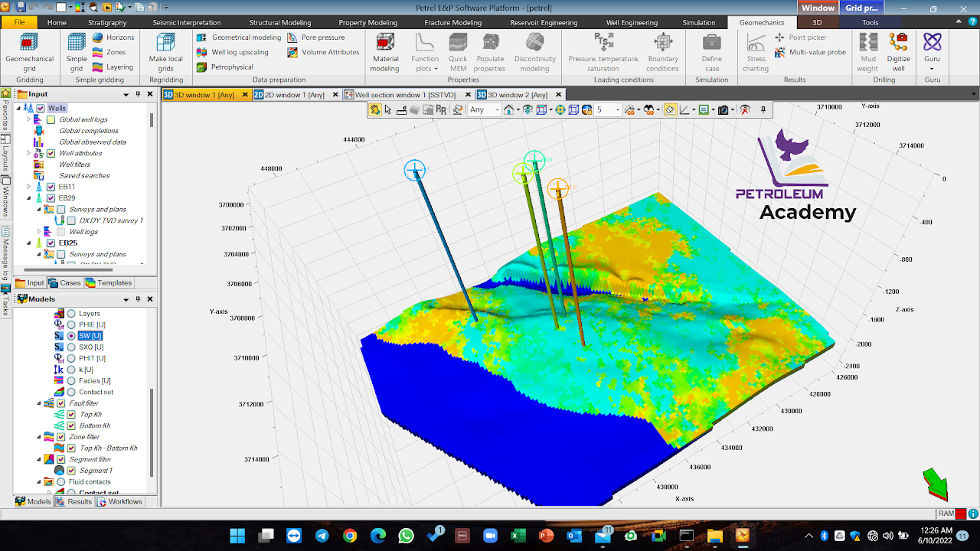Open the Reservoir Engineering ribbon tab
This screenshot has height=551, width=980.
click(544, 23)
